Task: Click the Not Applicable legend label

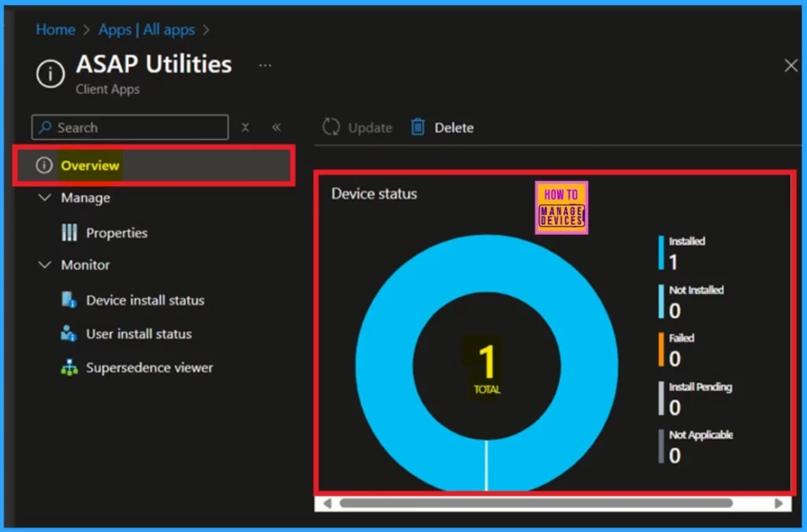Action: click(x=701, y=435)
